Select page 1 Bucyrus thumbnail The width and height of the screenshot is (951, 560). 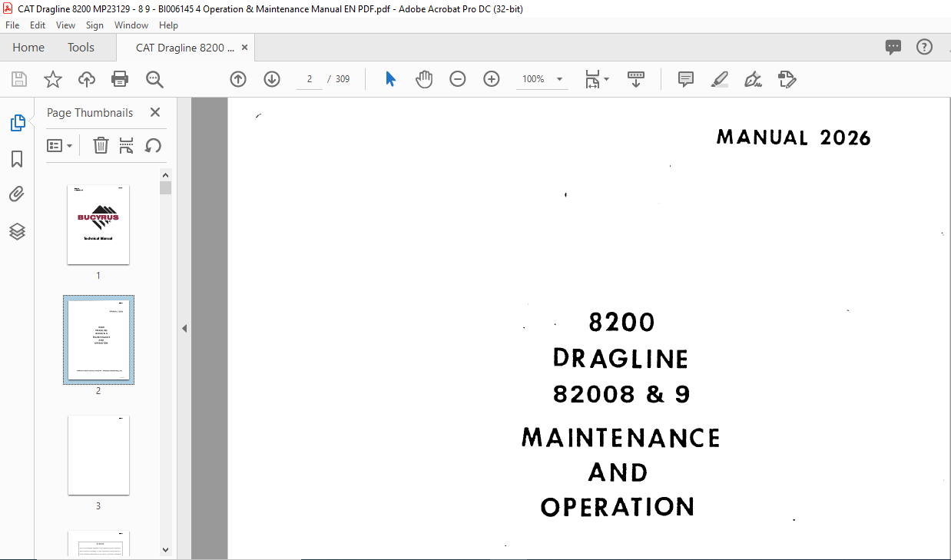tap(98, 224)
